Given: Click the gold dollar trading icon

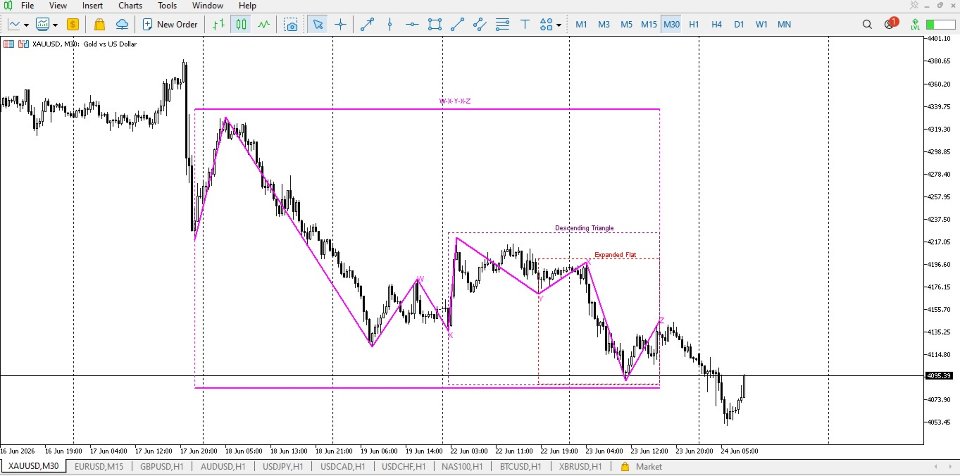Looking at the screenshot, I should [73, 25].
